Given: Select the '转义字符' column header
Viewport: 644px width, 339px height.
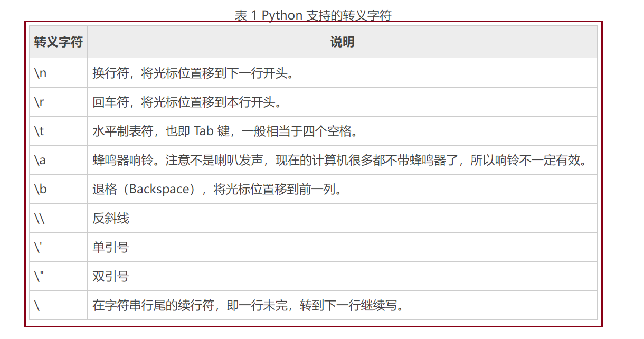Looking at the screenshot, I should point(59,42).
